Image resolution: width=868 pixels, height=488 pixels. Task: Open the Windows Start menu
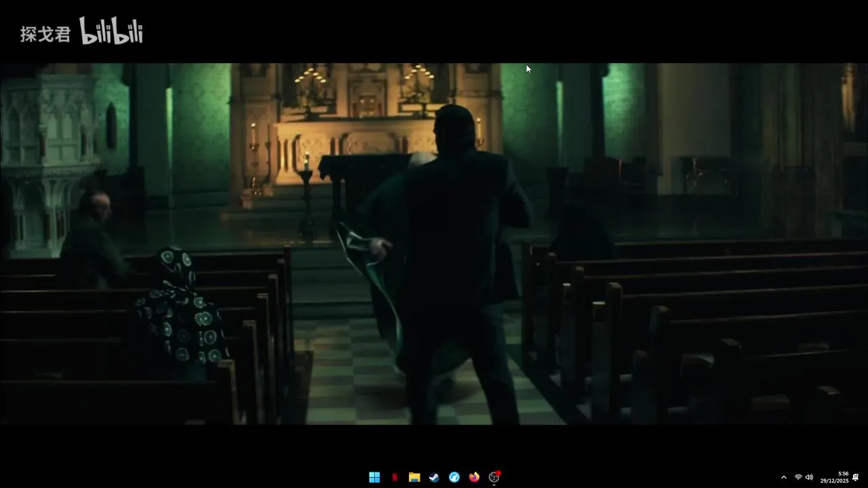coord(374,477)
